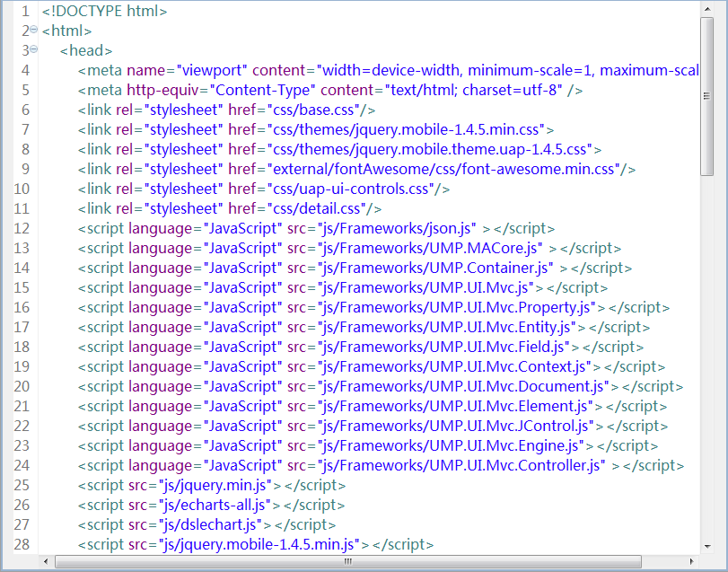
Task: Click "css/uap-ui-controls.css" href value
Action: (x=351, y=189)
